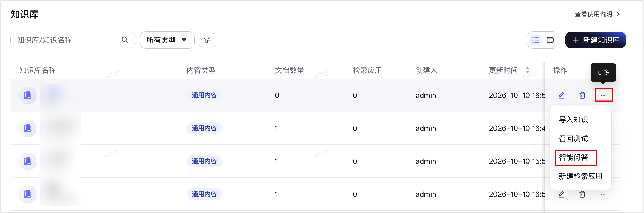
Task: Click the search magnifier icon
Action: [125, 40]
